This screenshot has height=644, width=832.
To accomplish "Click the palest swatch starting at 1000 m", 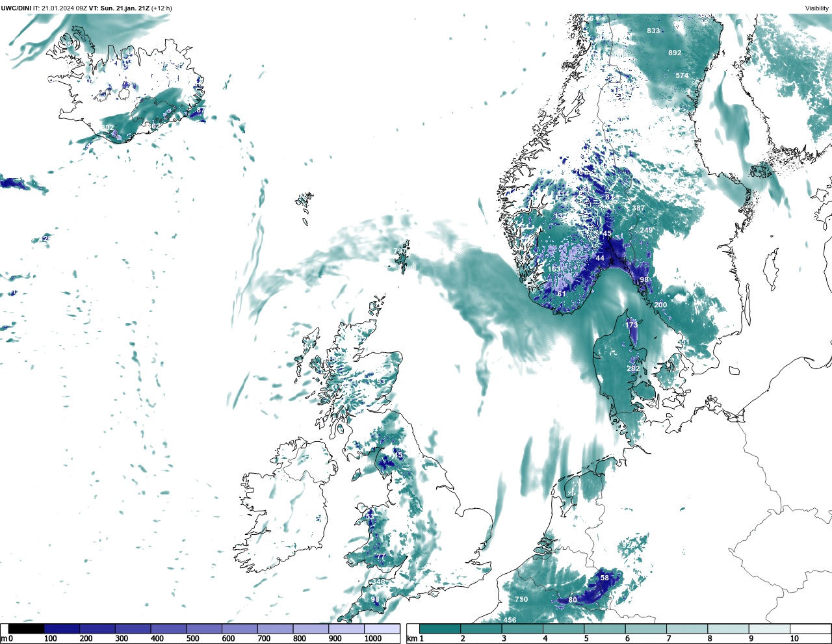I will coord(382,629).
